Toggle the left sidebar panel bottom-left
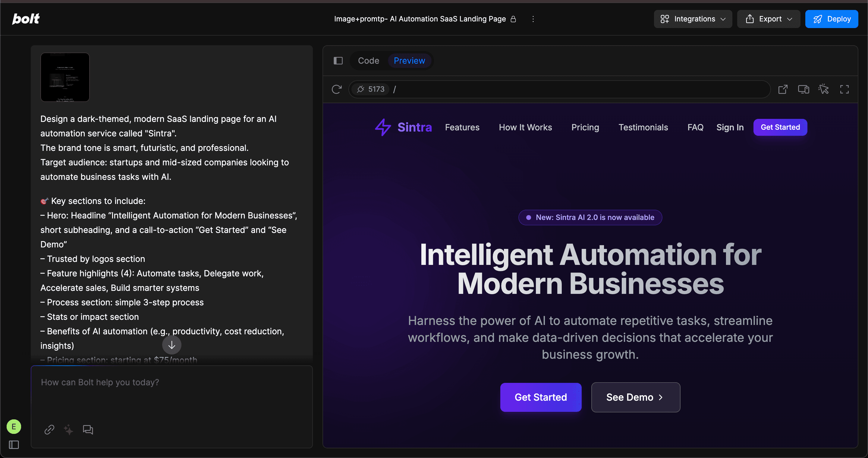 tap(14, 445)
